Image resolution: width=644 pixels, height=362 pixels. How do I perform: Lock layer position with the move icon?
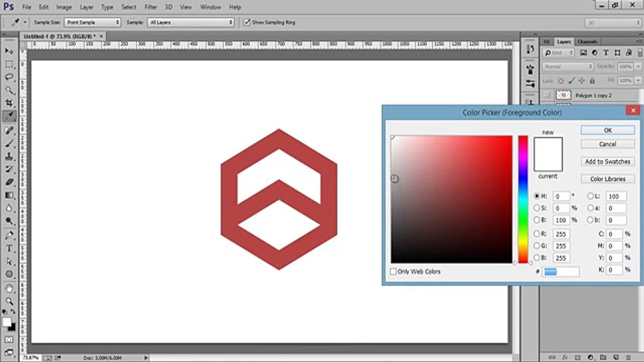582,80
